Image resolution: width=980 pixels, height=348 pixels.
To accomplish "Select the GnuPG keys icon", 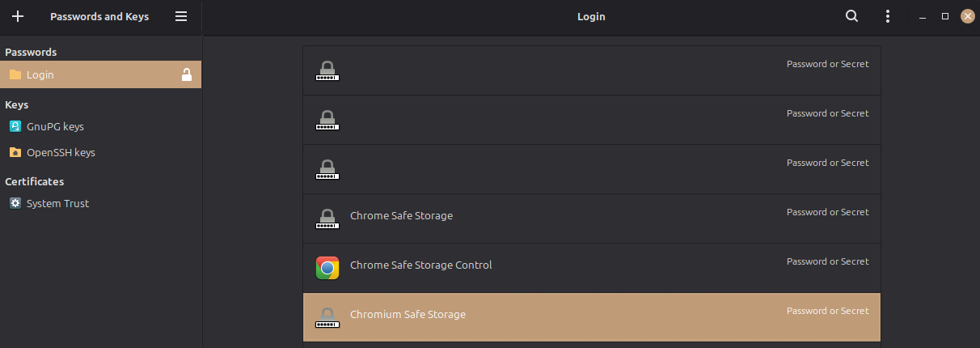I will [15, 126].
